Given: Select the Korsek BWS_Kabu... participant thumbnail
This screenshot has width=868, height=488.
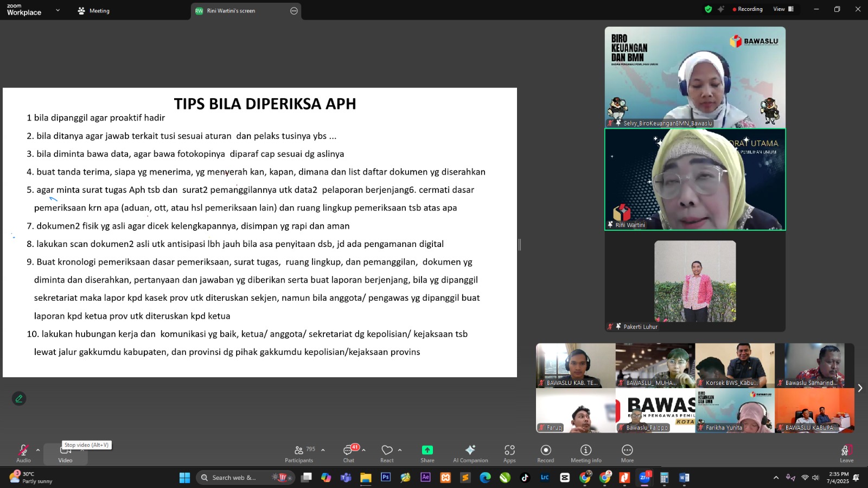Looking at the screenshot, I should click(x=735, y=365).
